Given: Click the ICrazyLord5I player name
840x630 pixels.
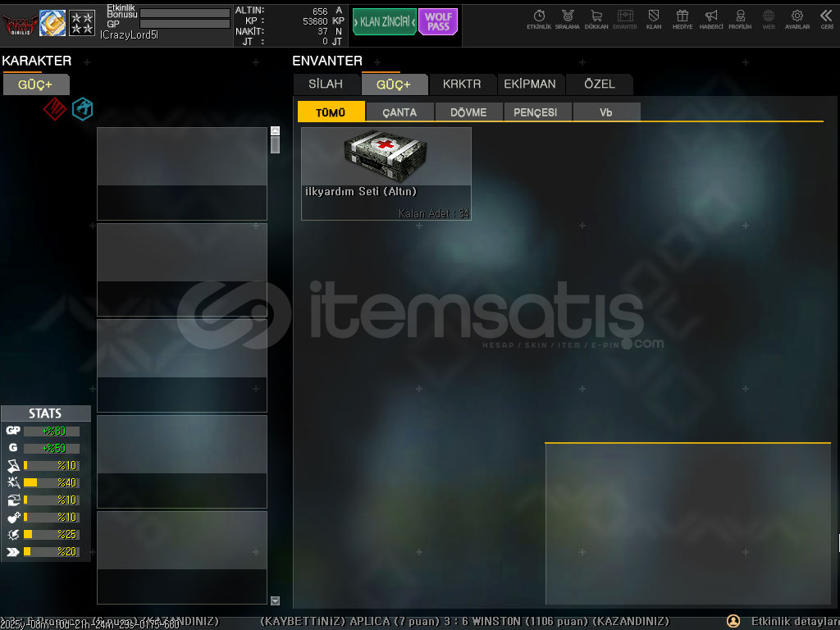Looking at the screenshot, I should click(129, 34).
